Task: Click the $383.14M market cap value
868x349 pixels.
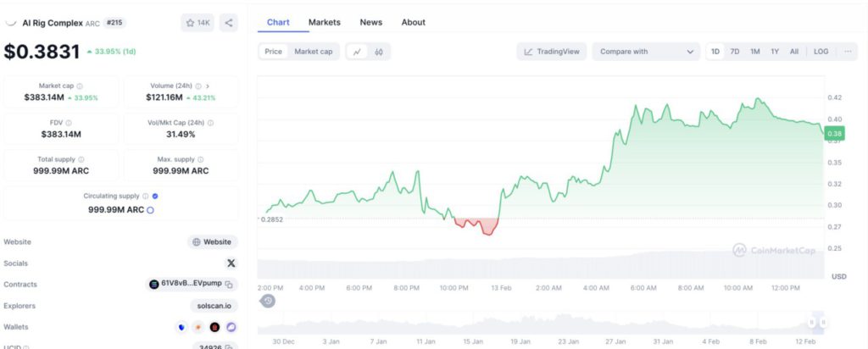Action: tap(44, 97)
